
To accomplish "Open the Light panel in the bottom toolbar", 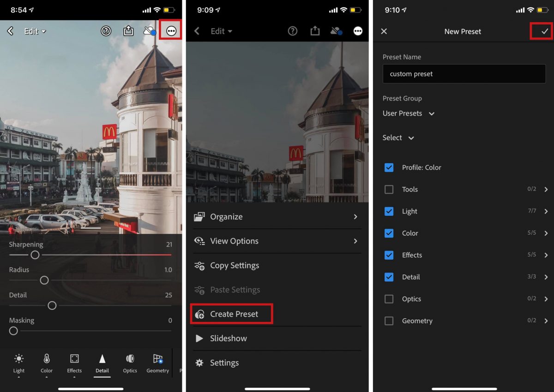I will coord(19,363).
